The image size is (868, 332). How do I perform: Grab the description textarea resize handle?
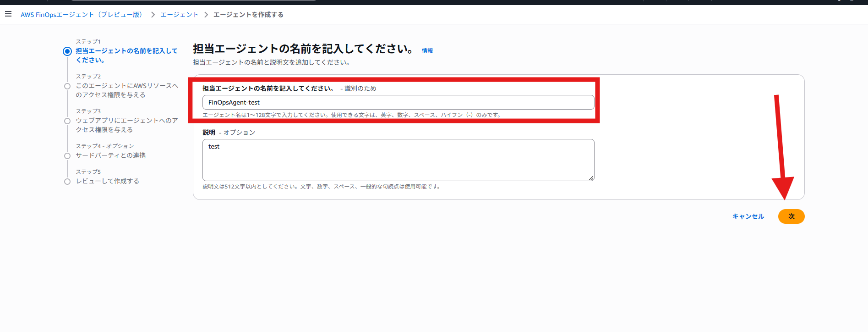[x=591, y=178]
